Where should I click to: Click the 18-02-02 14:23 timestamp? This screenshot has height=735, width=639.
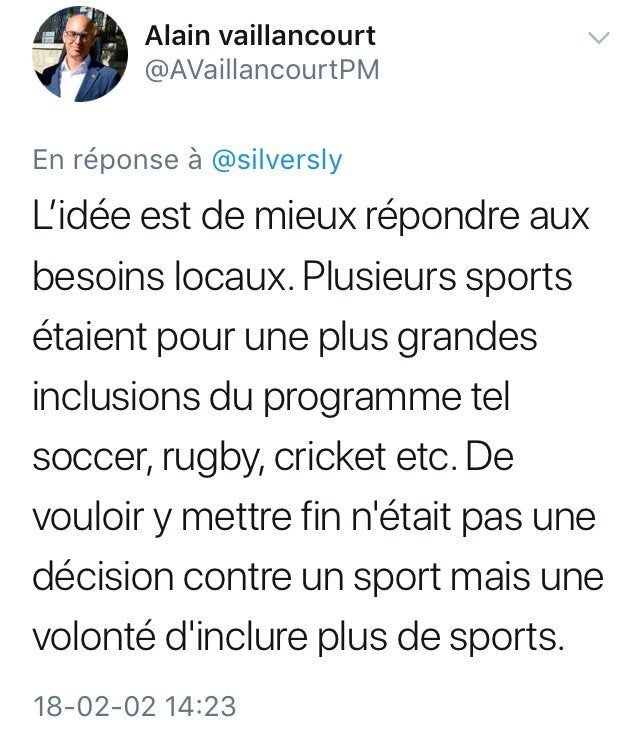coord(135,706)
